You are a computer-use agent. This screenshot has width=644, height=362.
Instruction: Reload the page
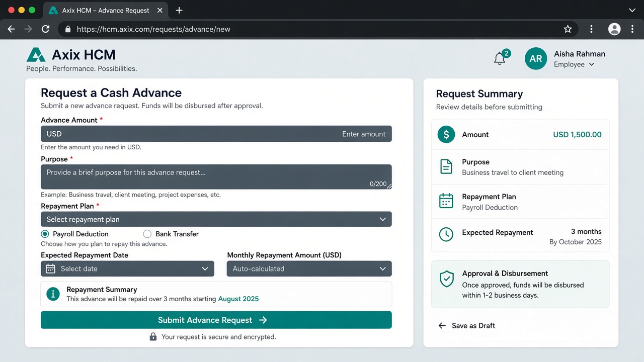[x=45, y=29]
